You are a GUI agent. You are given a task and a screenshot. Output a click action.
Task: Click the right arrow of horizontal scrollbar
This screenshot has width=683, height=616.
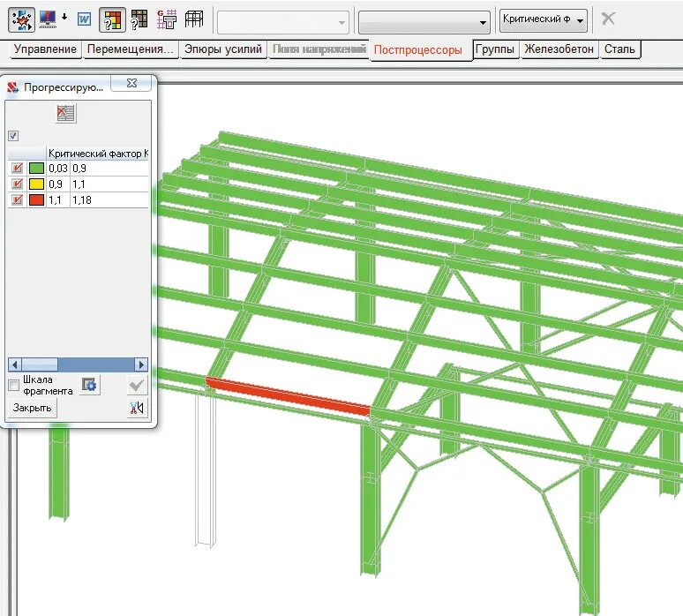click(141, 364)
